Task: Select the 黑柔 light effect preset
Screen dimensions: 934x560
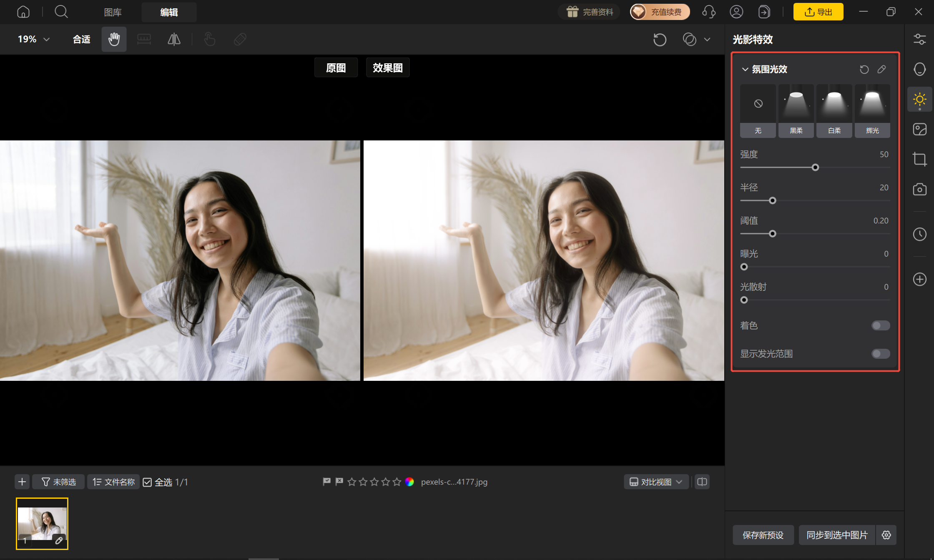Action: click(x=796, y=111)
